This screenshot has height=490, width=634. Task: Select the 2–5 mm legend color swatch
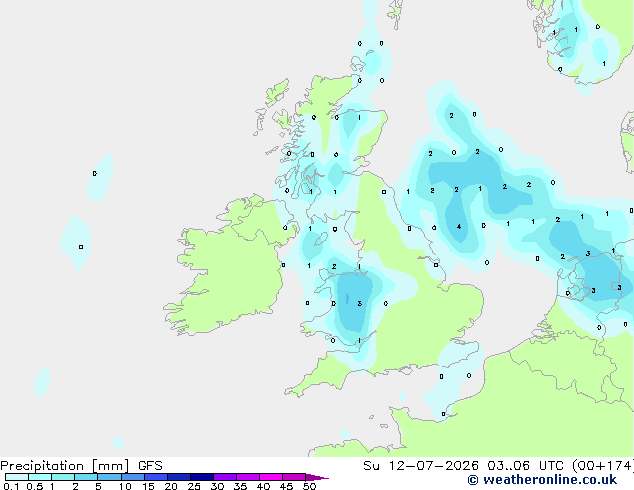coord(86,477)
